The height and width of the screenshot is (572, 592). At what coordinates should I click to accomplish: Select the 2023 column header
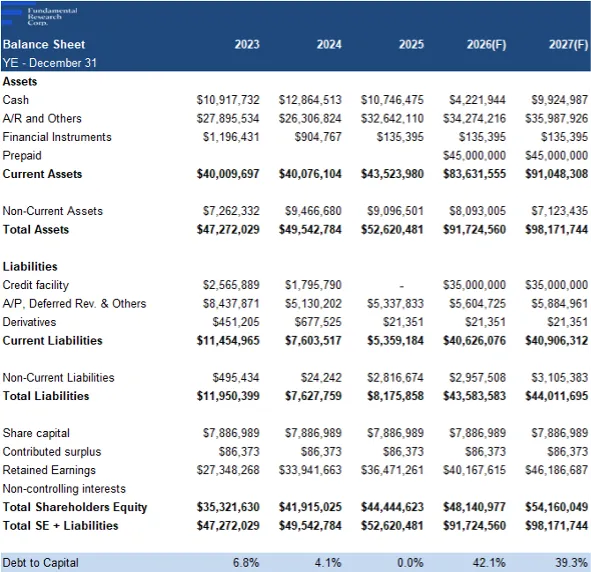(247, 45)
